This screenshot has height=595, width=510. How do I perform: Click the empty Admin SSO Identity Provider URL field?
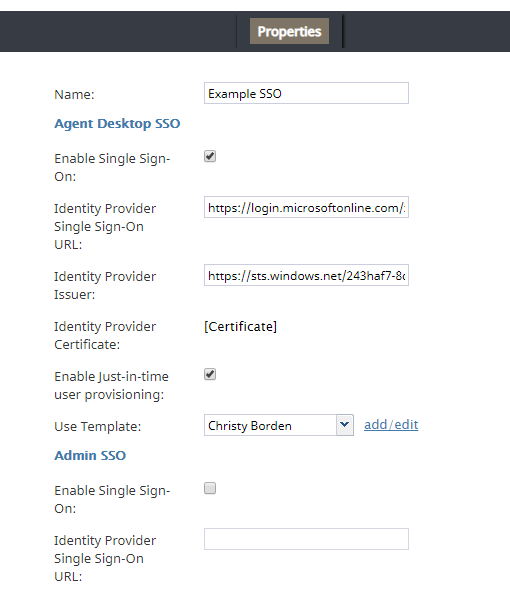click(306, 539)
